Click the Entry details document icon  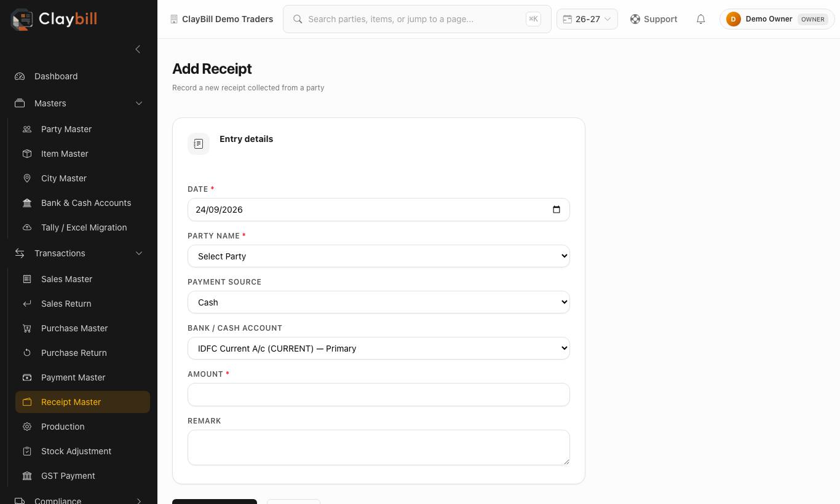coord(199,144)
